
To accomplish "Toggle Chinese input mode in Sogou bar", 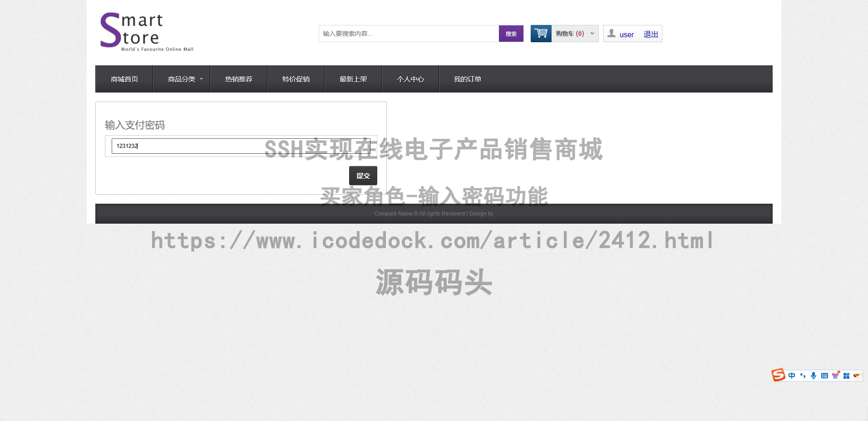I will pyautogui.click(x=792, y=376).
